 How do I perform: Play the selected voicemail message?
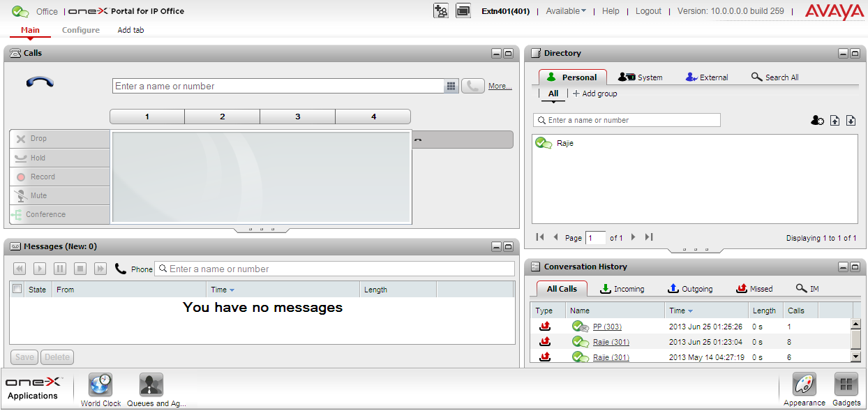40,269
